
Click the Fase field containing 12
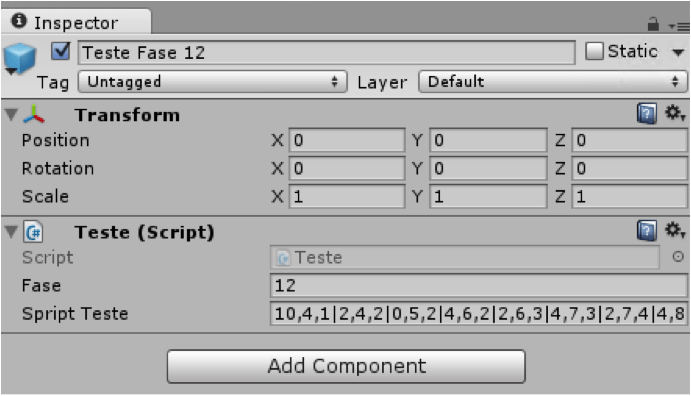[479, 285]
